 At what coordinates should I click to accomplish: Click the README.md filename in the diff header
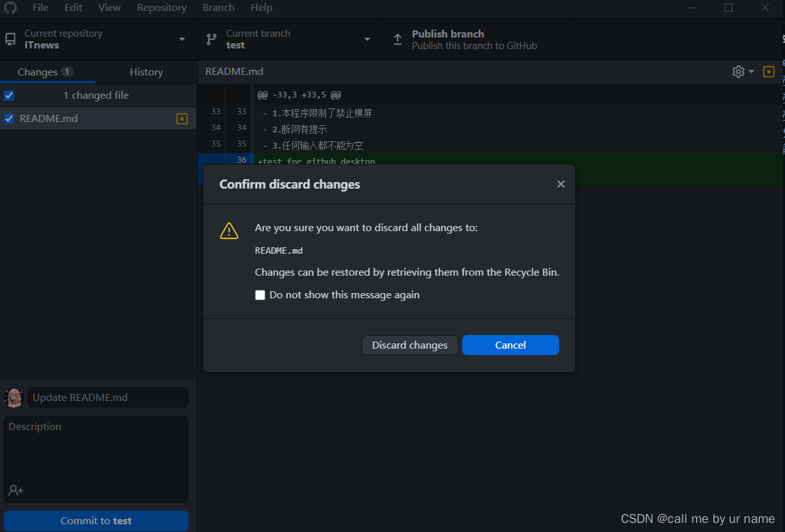(234, 72)
